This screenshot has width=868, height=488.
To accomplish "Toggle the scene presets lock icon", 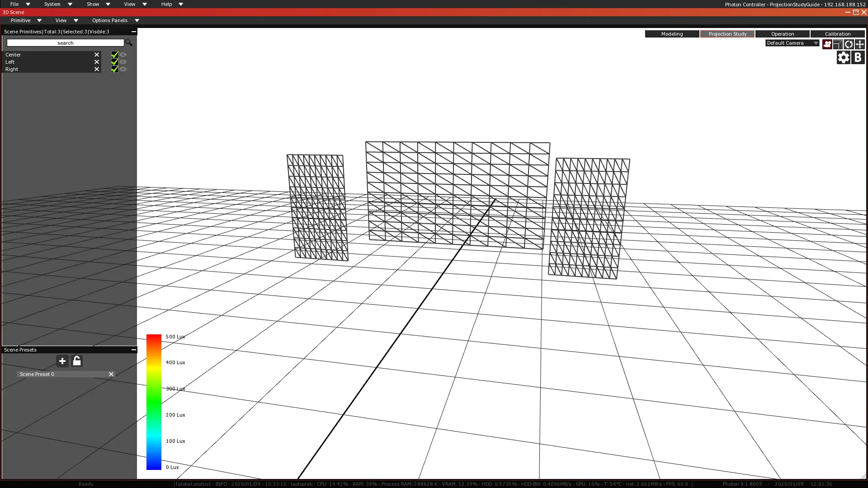I will tap(77, 361).
